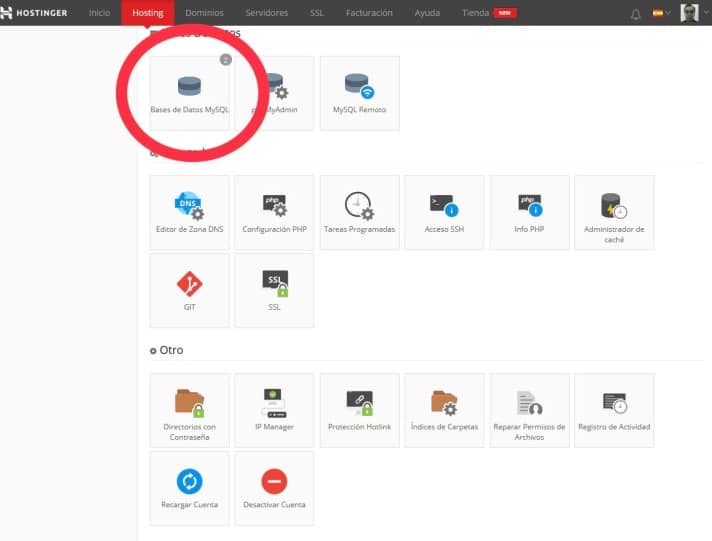Open Configuración PHP settings
The height and width of the screenshot is (541, 712).
pos(274,213)
